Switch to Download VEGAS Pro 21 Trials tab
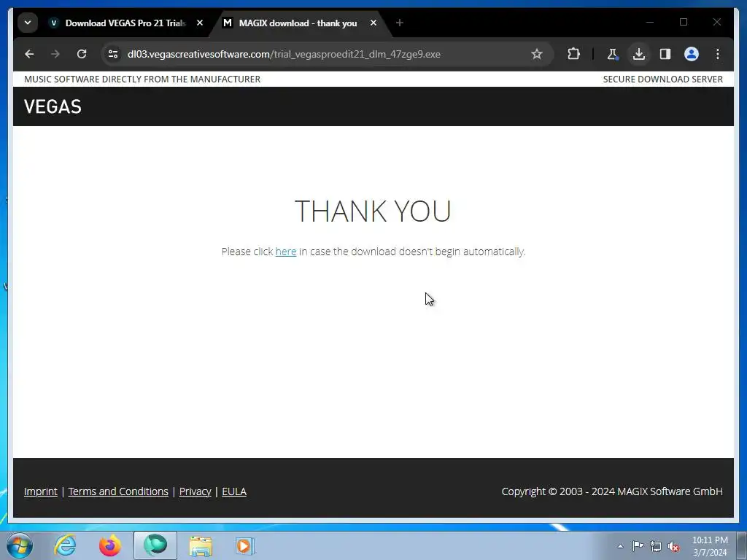This screenshot has height=560, width=747. click(x=125, y=23)
